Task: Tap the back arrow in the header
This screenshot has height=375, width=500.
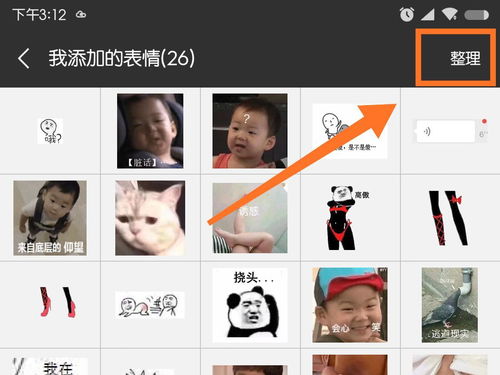Action: coord(24,59)
